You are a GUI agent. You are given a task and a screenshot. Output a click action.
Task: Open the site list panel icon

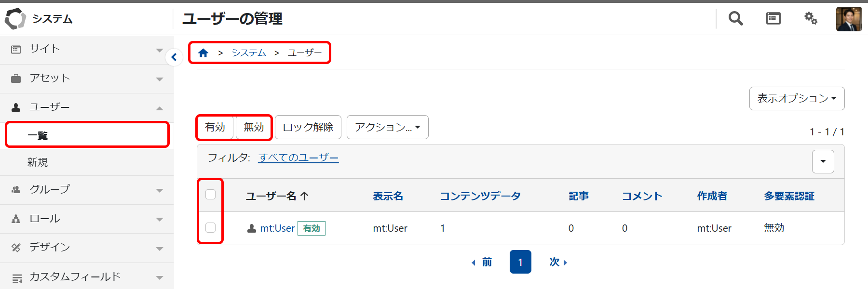click(x=773, y=19)
